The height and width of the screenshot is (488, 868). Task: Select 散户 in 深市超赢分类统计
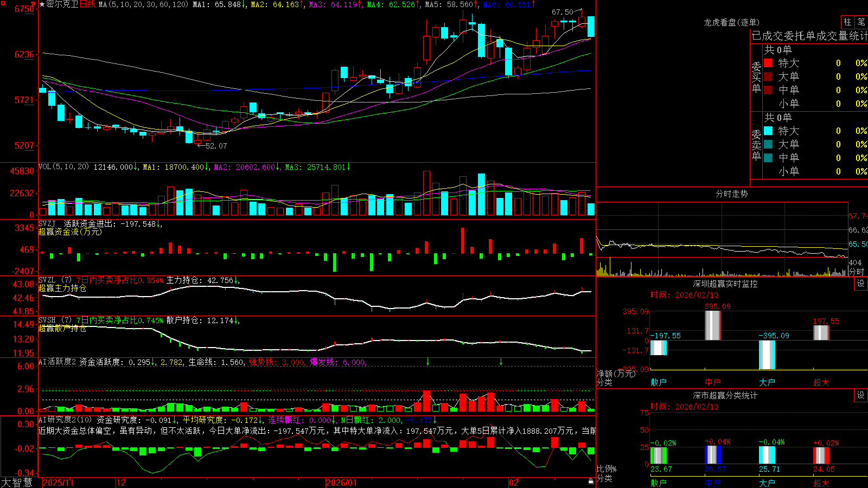click(659, 483)
